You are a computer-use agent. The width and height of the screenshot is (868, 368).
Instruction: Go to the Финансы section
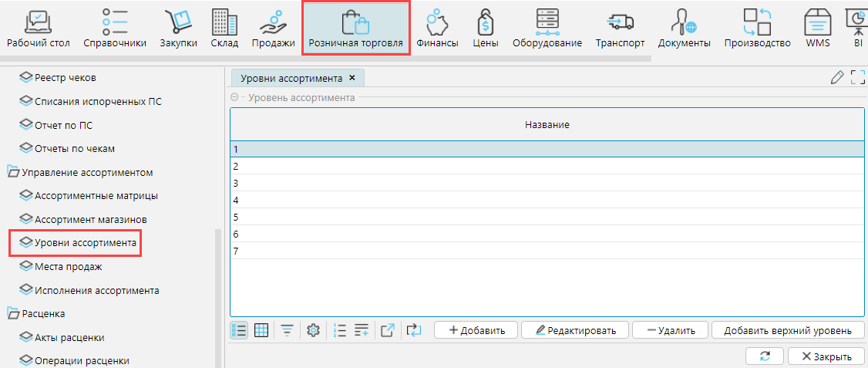point(437,29)
